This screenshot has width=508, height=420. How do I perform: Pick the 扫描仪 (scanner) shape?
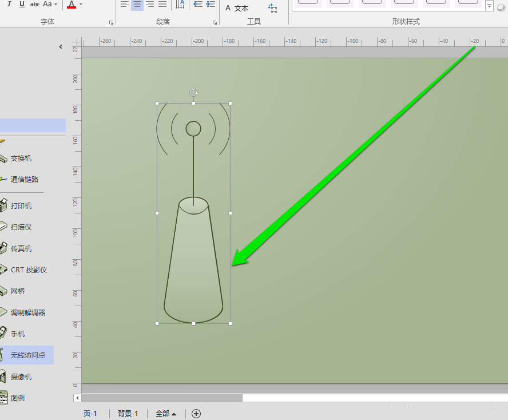click(21, 227)
